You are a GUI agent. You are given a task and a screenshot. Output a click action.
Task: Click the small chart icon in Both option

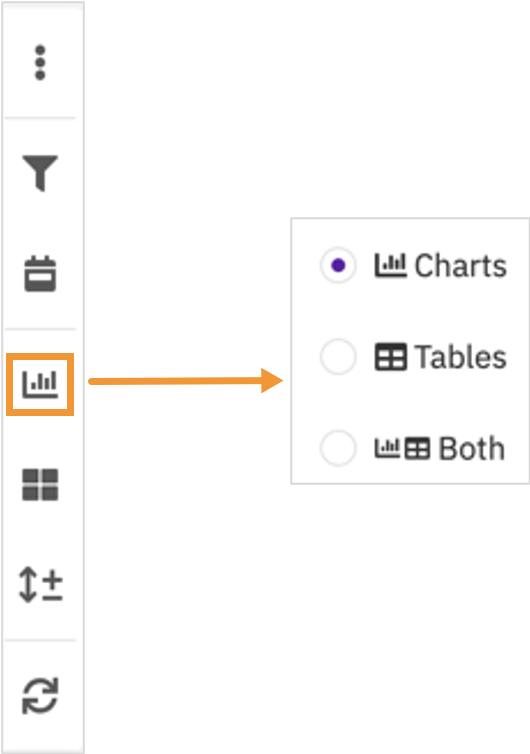(387, 448)
